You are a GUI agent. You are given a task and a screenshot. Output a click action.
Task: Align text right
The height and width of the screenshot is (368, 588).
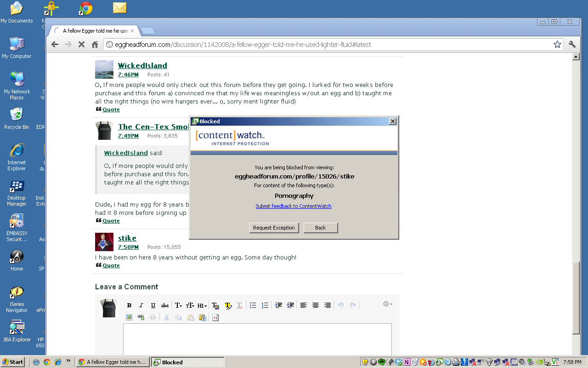[x=328, y=305]
